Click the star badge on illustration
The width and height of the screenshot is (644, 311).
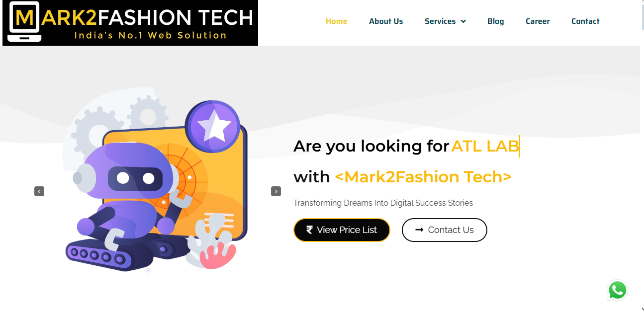click(213, 126)
